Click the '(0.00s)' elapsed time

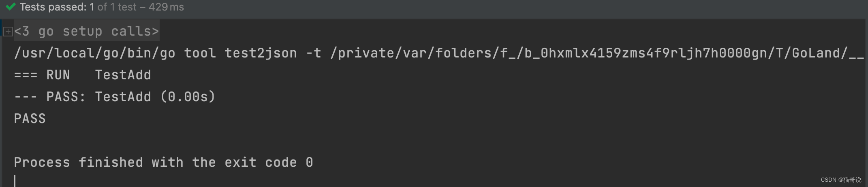tap(188, 97)
